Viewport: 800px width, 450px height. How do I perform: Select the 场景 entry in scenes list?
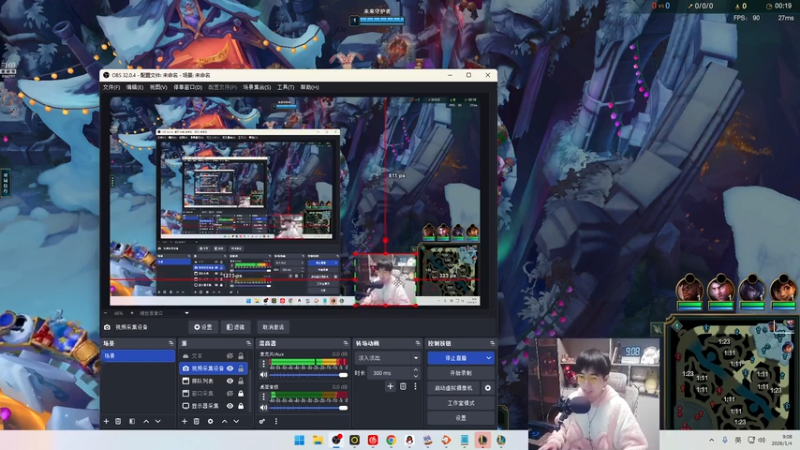(x=138, y=356)
